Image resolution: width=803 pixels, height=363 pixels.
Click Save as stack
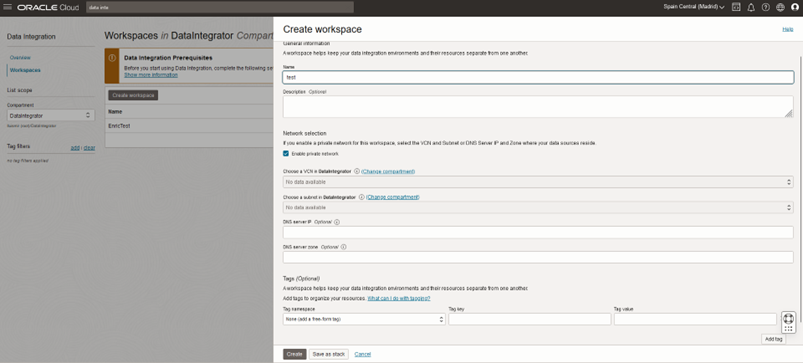[329, 354]
